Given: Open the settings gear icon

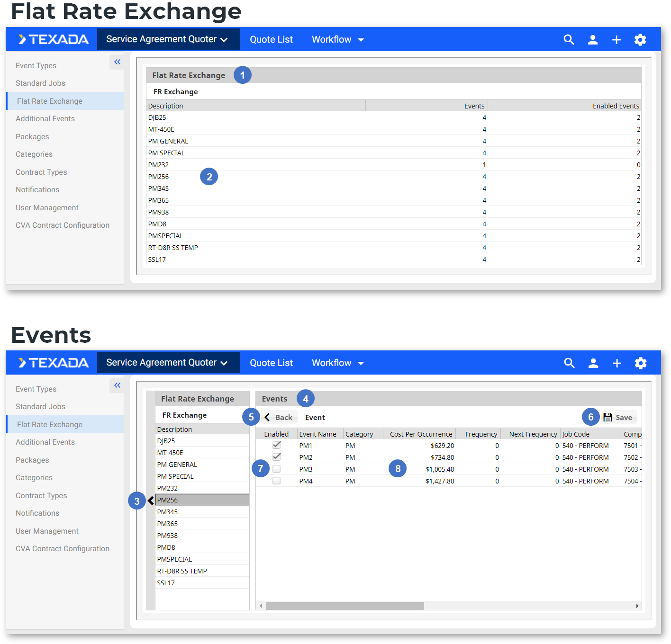Looking at the screenshot, I should point(640,39).
